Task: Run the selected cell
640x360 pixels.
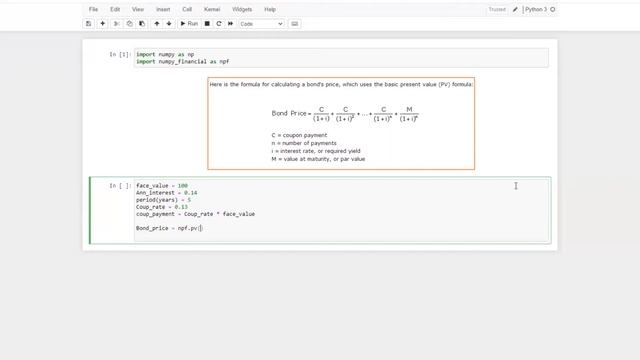Action: pyautogui.click(x=189, y=24)
